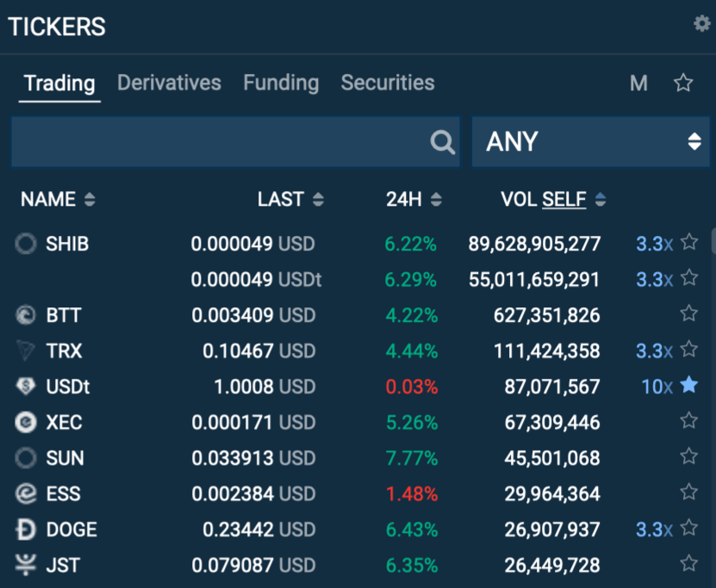Switch to the Derivatives tab

169,83
